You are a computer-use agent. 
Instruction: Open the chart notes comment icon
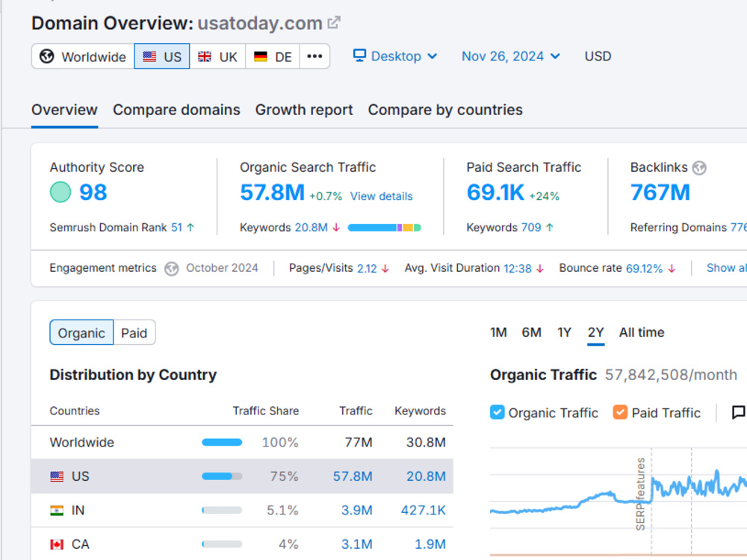[x=739, y=412]
